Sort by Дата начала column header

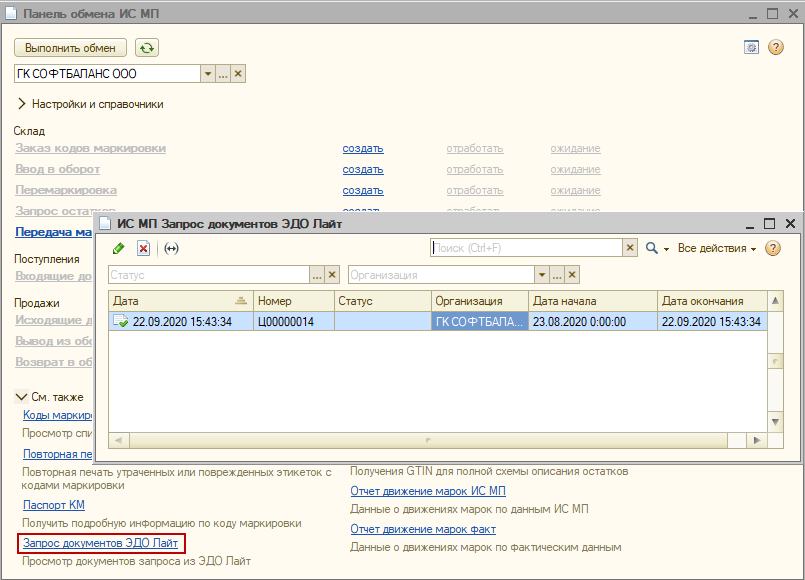click(x=592, y=301)
